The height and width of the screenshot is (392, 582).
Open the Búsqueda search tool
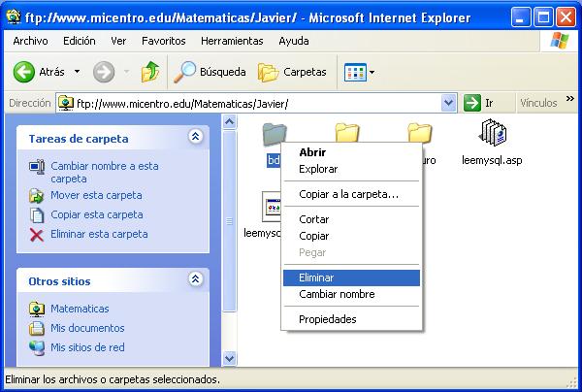tap(209, 72)
